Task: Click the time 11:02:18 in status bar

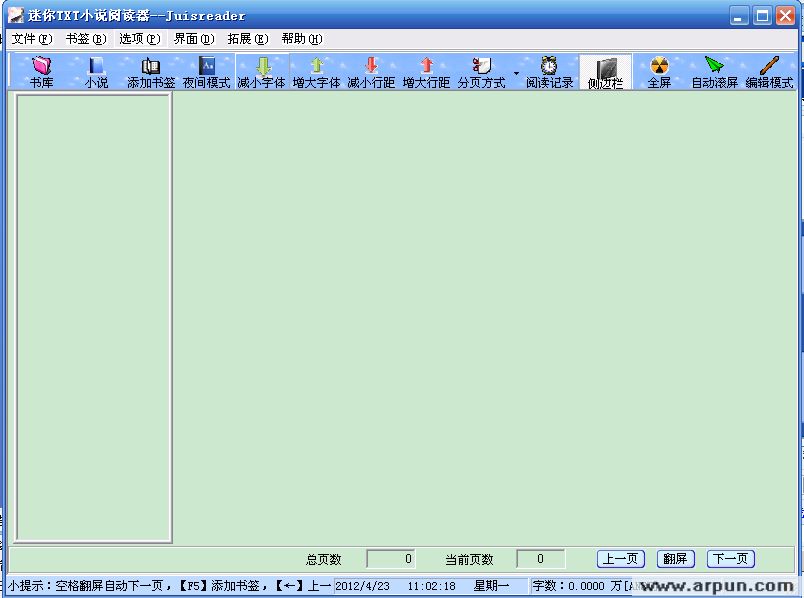Action: click(x=431, y=586)
